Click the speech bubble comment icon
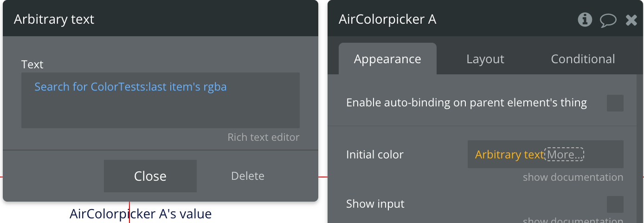Viewport: 644px width, 223px height. [608, 20]
